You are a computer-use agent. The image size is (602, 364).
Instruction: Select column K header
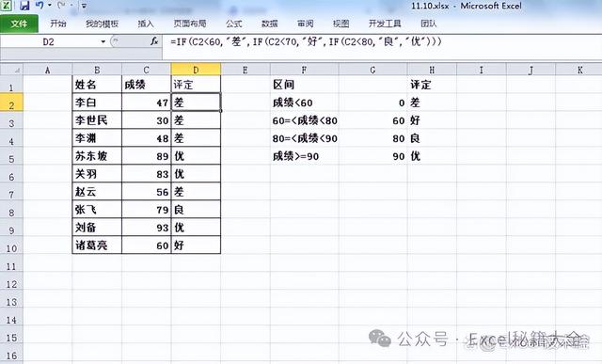tap(579, 70)
